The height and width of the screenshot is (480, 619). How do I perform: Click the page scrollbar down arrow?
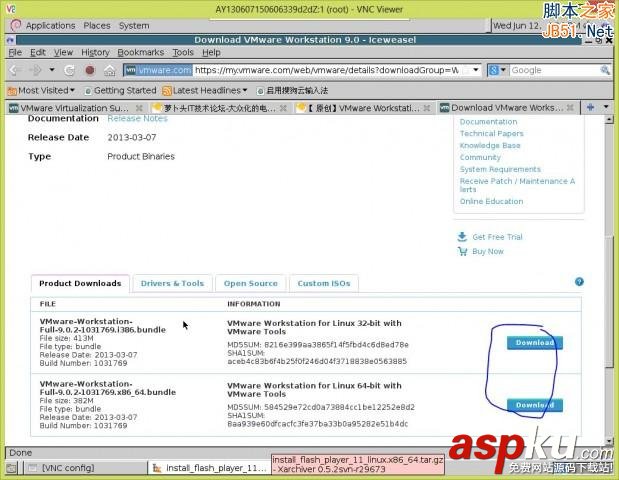coord(609,441)
